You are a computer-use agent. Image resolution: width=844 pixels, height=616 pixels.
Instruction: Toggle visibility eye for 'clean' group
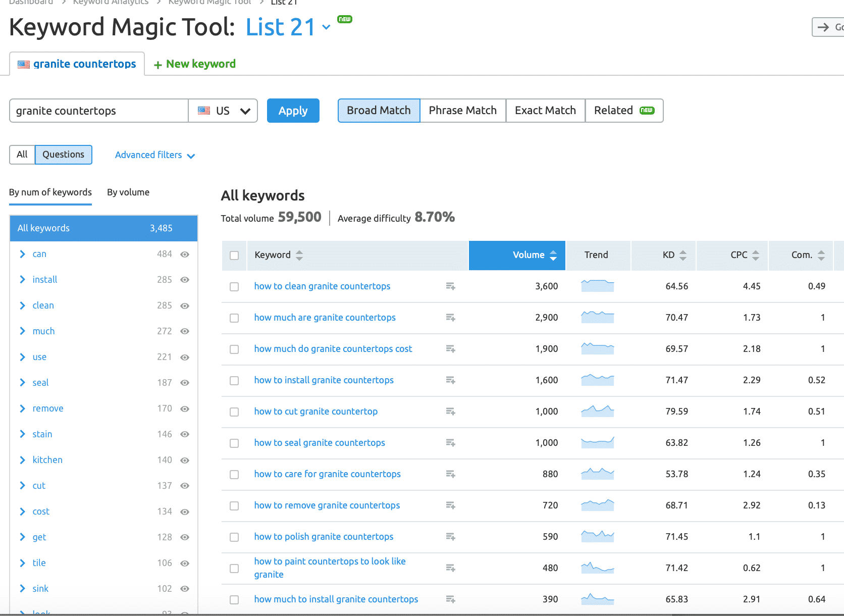point(185,306)
